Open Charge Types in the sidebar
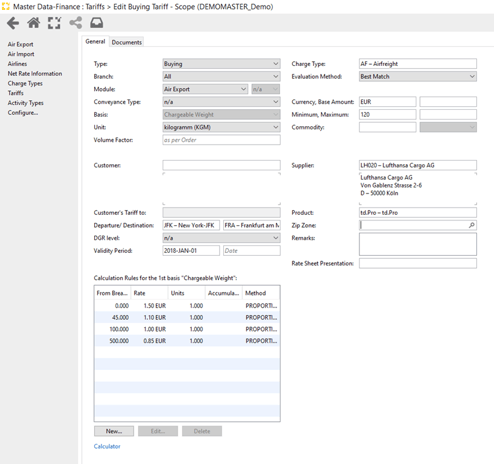This screenshot has width=494, height=464. [25, 83]
